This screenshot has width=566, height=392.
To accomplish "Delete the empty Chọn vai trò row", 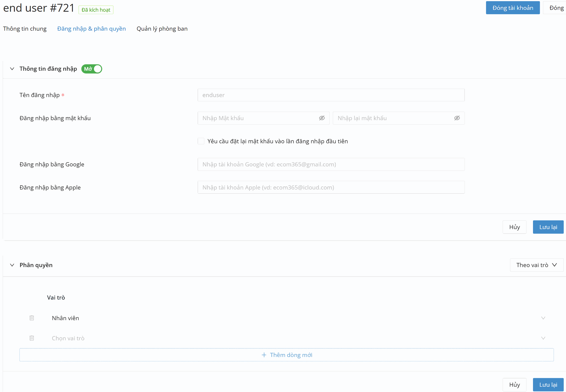I will tap(32, 338).
